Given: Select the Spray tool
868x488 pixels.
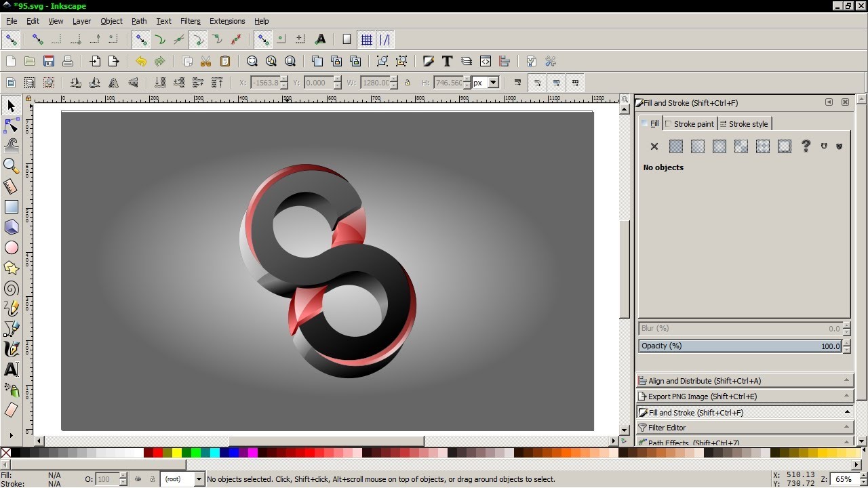Looking at the screenshot, I should [x=11, y=390].
